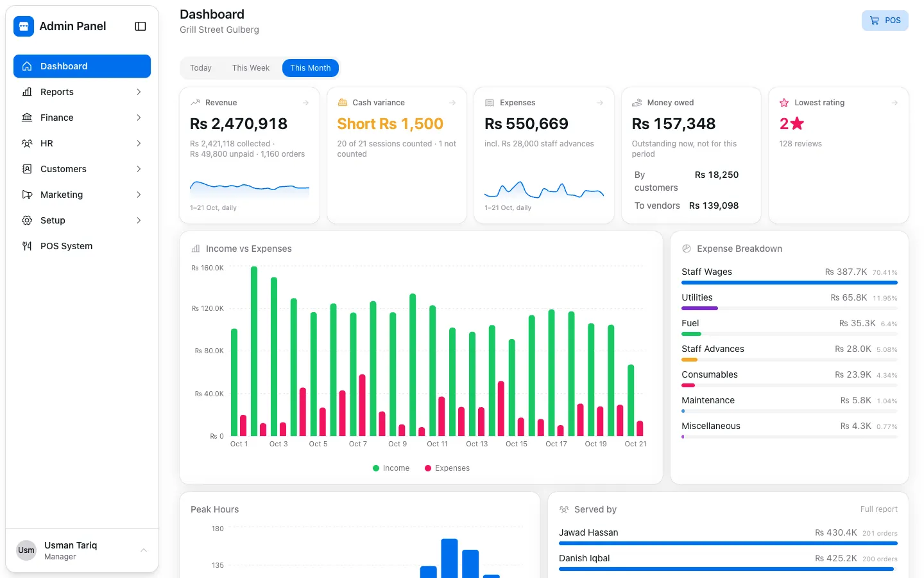Open POS System in the sidebar
The width and height of the screenshot is (924, 578).
point(82,246)
